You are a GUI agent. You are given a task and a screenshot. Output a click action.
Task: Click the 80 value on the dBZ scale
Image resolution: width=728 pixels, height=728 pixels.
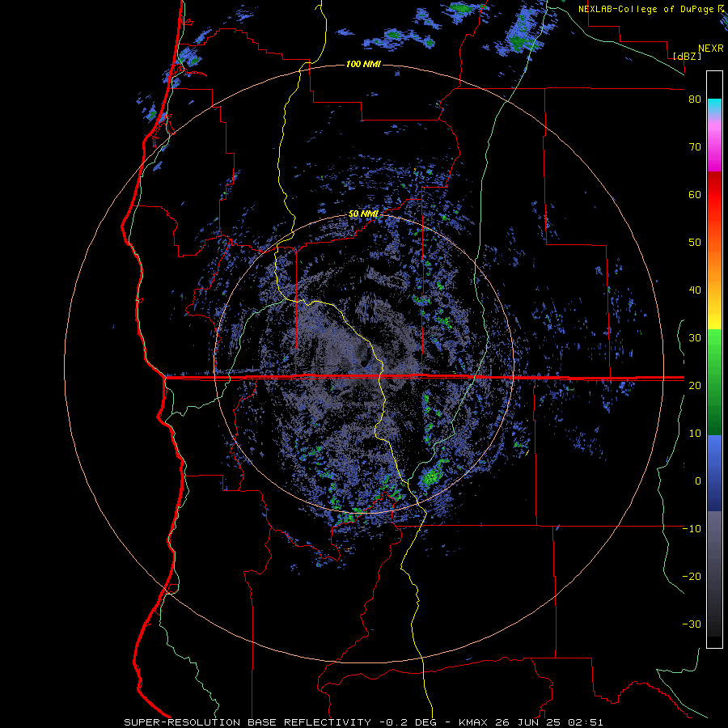[695, 99]
